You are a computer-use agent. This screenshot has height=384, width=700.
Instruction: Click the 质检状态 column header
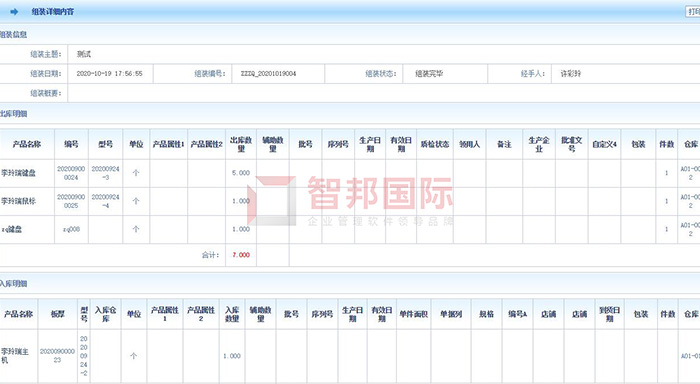click(435, 144)
